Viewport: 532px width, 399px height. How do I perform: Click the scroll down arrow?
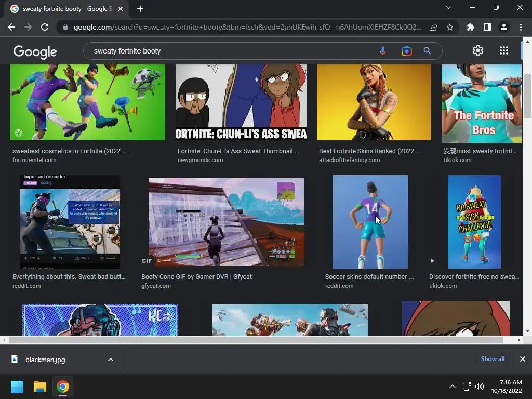pyautogui.click(x=527, y=331)
